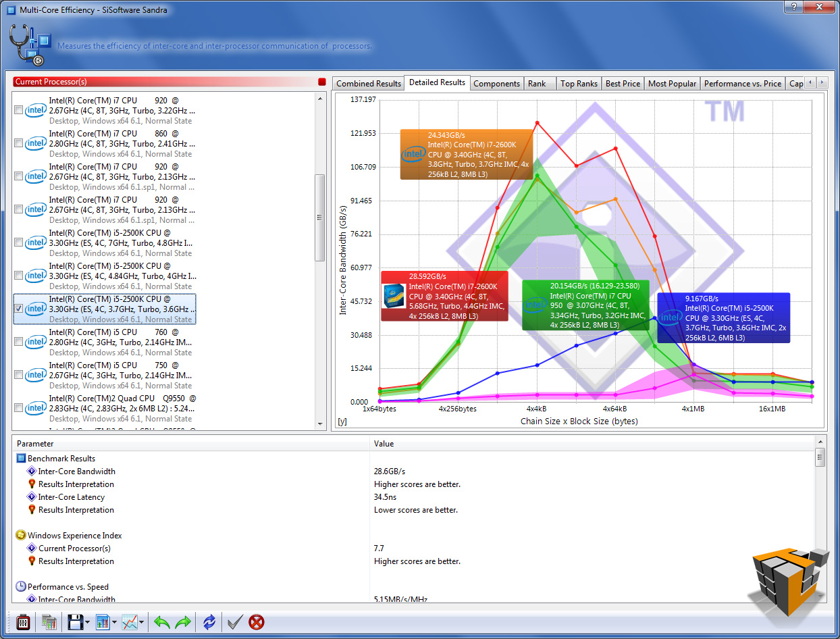The image size is (840, 639).
Task: Click parameter panel scrollbar up arrow
Action: coord(820,442)
